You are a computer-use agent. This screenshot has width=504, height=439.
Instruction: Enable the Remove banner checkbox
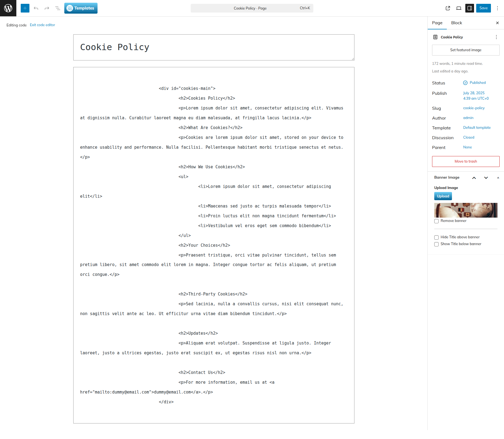[436, 221]
